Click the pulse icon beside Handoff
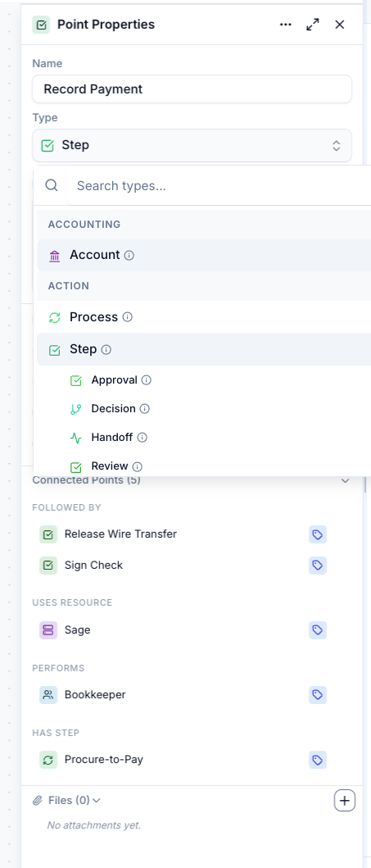This screenshot has height=868, width=371. tap(75, 439)
